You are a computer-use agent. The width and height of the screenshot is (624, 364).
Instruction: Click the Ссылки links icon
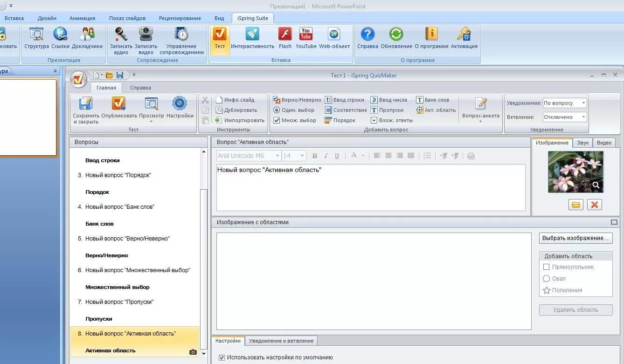(x=60, y=34)
